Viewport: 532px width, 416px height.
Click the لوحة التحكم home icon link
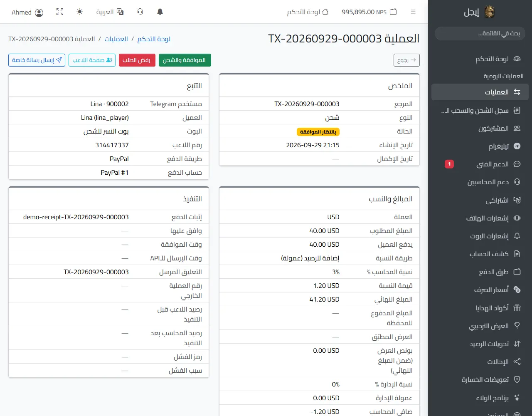(308, 12)
